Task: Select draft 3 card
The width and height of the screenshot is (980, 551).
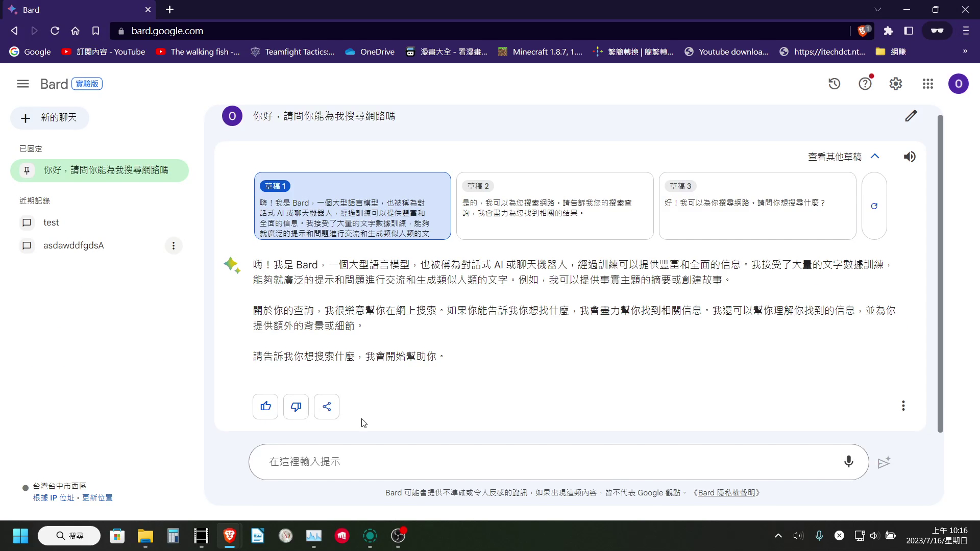Action: [x=757, y=206]
